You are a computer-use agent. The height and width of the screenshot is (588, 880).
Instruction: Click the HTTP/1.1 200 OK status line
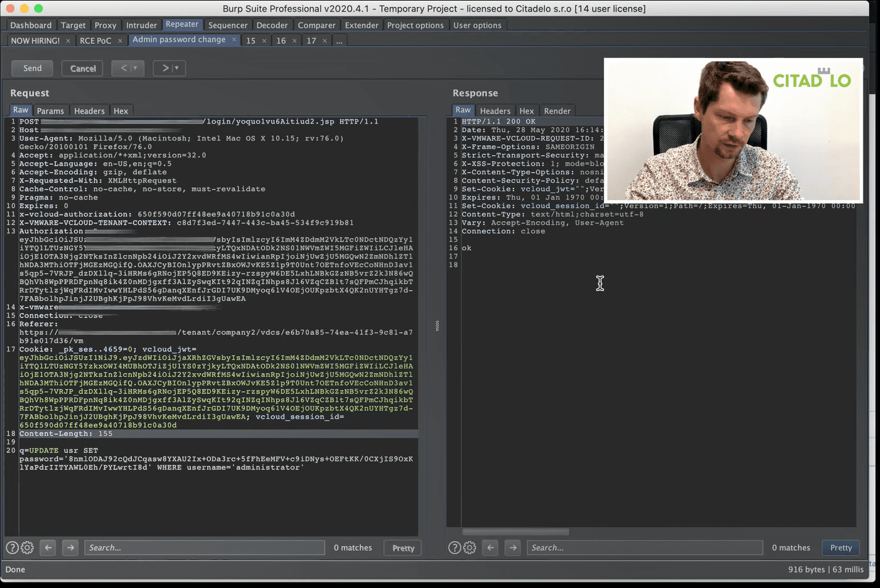(499, 122)
